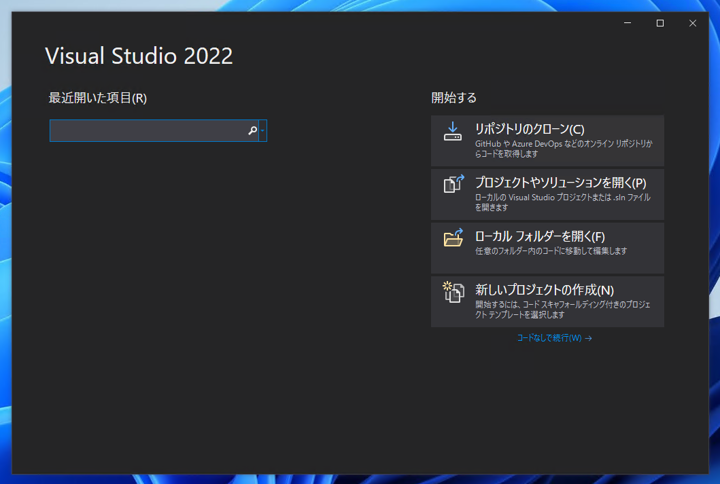Click the open local folder icon

click(x=453, y=237)
